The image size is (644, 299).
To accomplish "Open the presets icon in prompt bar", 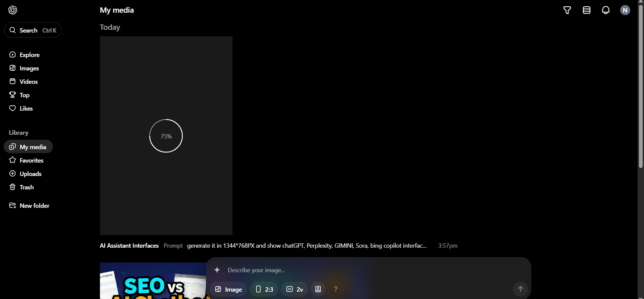I will [x=318, y=289].
